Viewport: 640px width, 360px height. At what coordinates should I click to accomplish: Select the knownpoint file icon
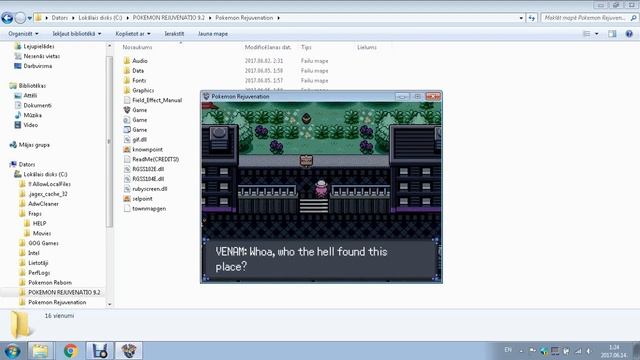coord(127,149)
